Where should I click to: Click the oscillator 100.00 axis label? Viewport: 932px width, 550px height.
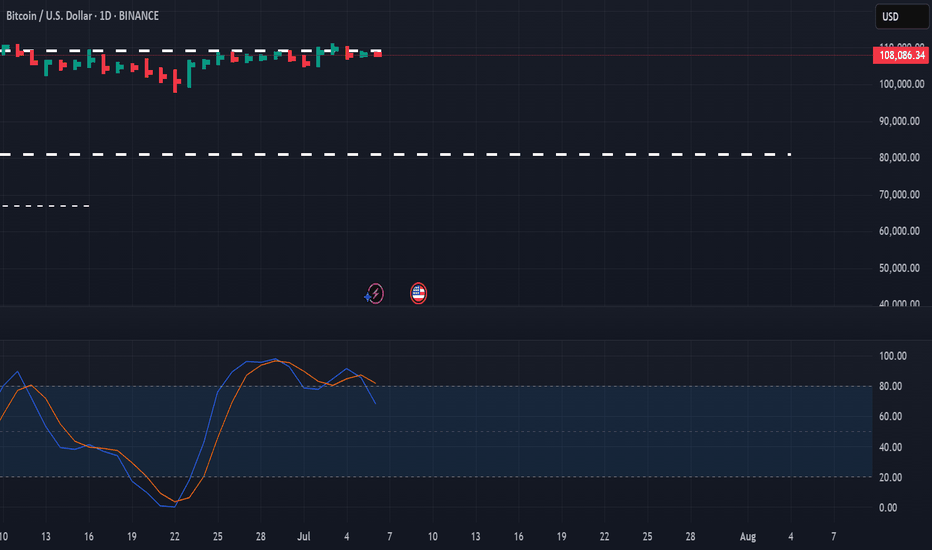point(893,356)
